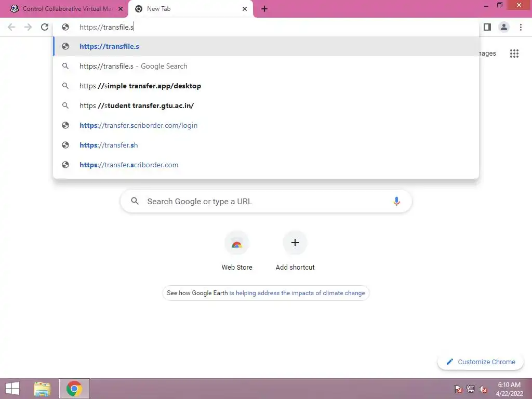Select the New Tab tab

click(190, 9)
